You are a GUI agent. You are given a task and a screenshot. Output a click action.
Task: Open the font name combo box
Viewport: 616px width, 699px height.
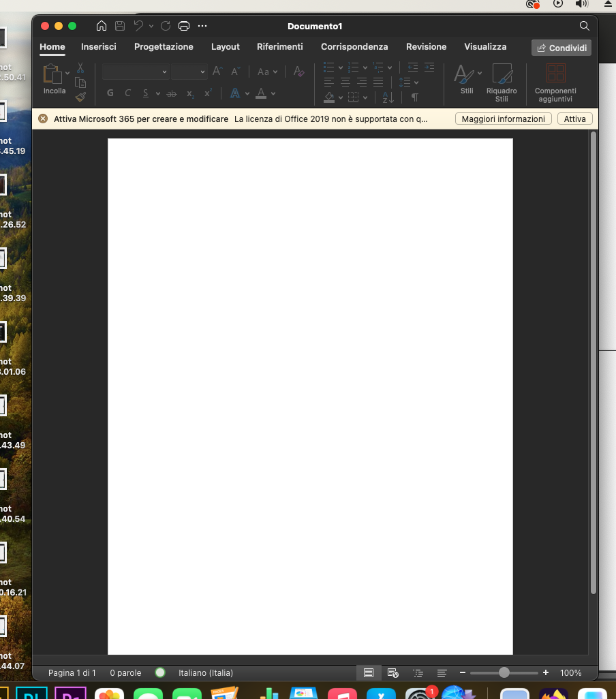[136, 72]
